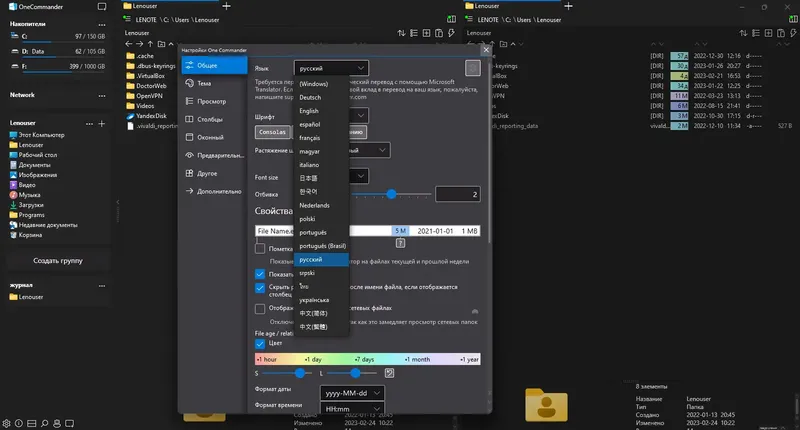Viewport: 800px width, 430px height.
Task: Open .VirtualBox folder in left pane
Action: click(151, 76)
